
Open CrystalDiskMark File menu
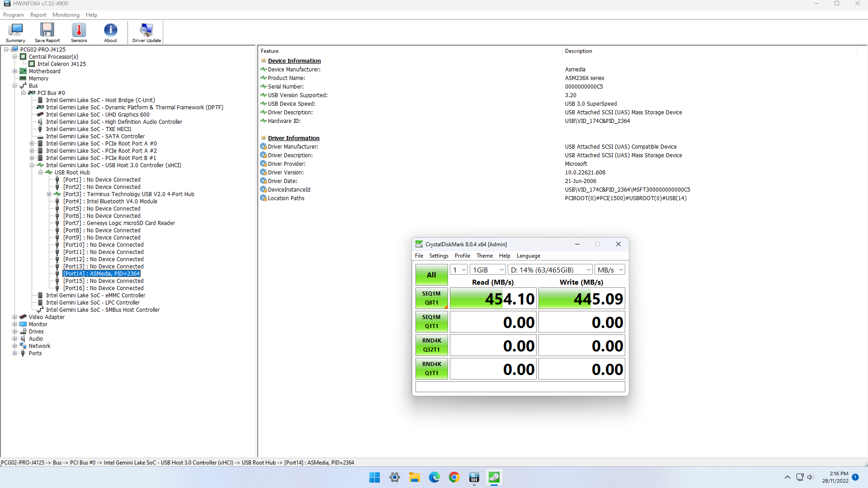coord(419,256)
